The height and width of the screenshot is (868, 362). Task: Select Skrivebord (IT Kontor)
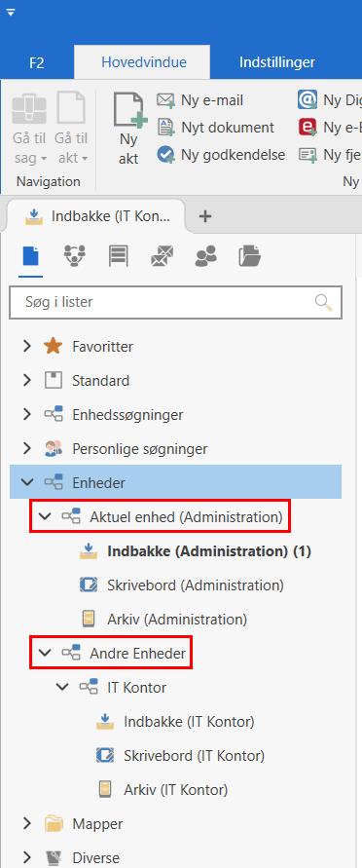[194, 755]
